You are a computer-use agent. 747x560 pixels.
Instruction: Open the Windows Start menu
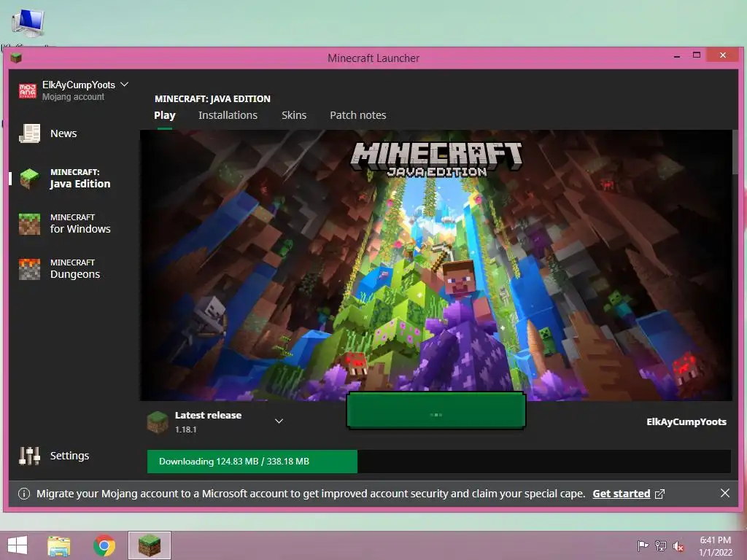point(18,545)
